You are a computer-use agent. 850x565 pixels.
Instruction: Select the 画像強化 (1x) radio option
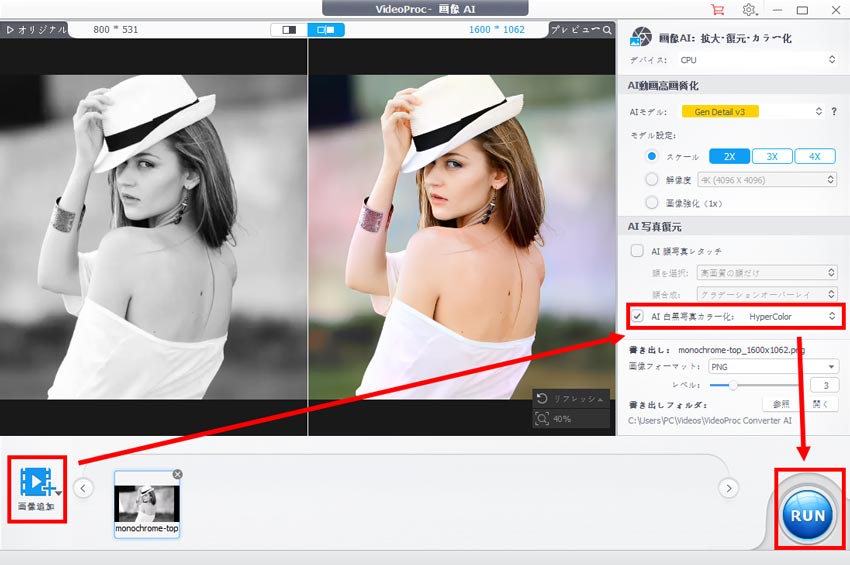coord(652,203)
